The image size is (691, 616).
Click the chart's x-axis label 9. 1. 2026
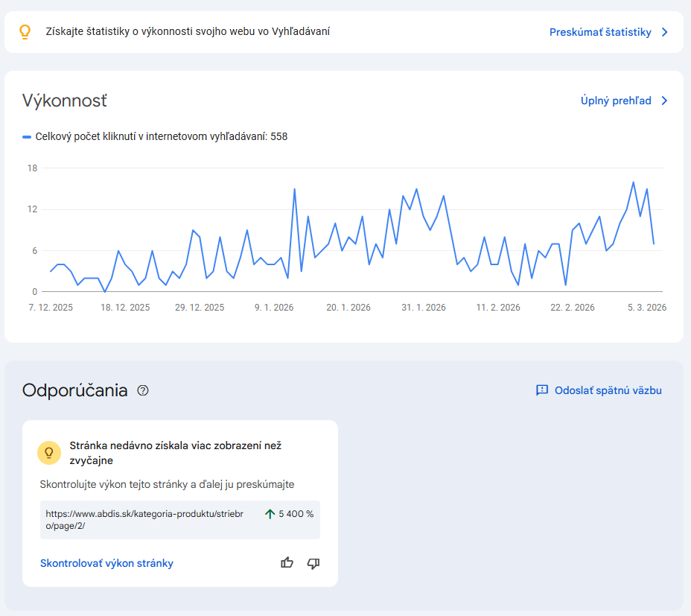(x=273, y=307)
